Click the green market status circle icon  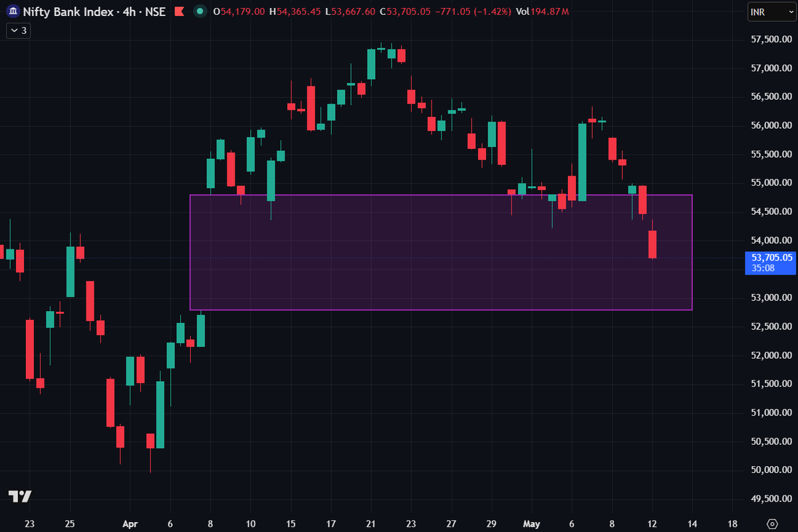click(199, 11)
